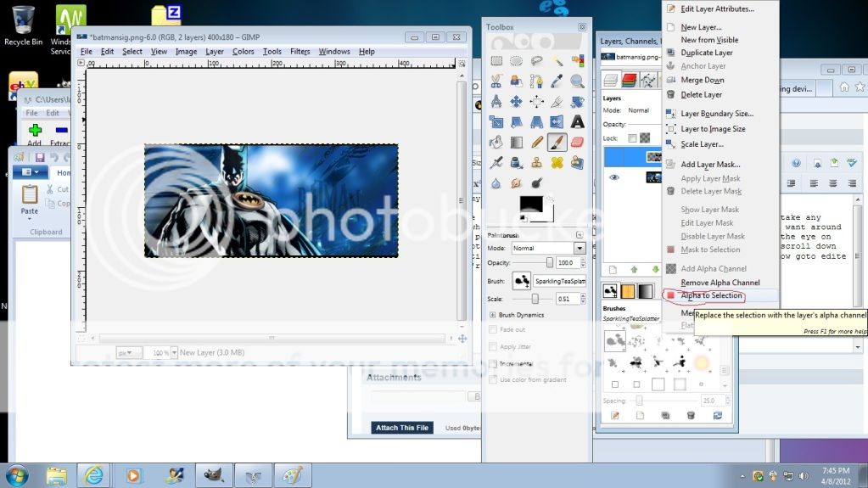Image resolution: width=868 pixels, height=488 pixels.
Task: Enable the Fade out checkbox
Action: coord(493,329)
